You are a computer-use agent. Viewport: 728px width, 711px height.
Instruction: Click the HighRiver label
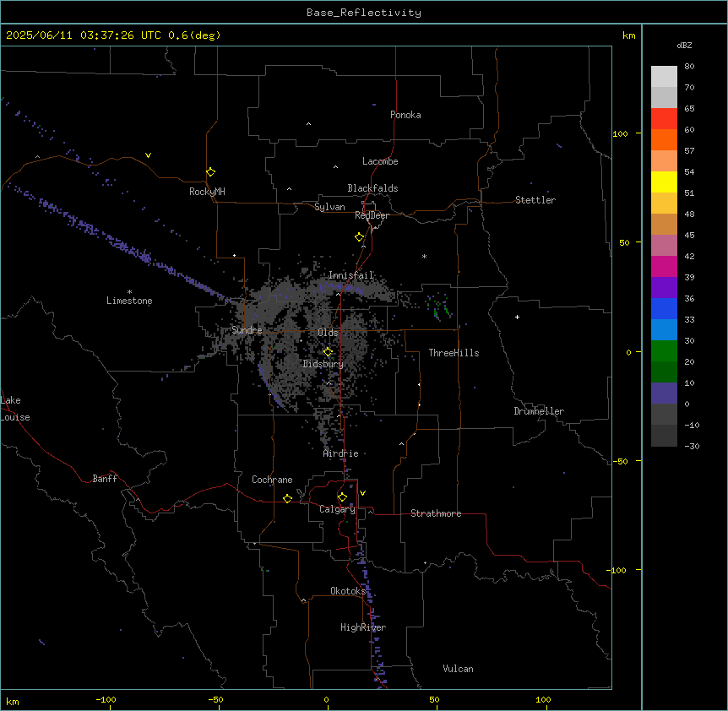click(363, 627)
